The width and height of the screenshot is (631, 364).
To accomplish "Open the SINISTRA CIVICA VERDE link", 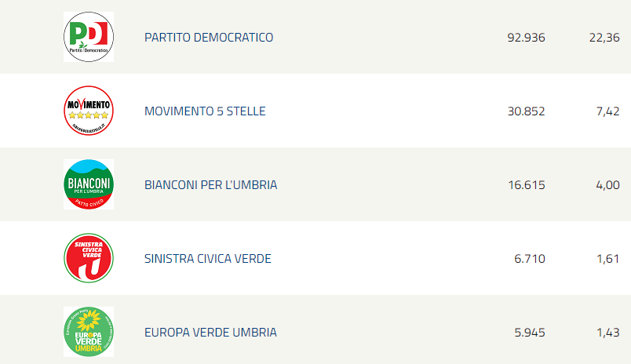I will (x=208, y=259).
